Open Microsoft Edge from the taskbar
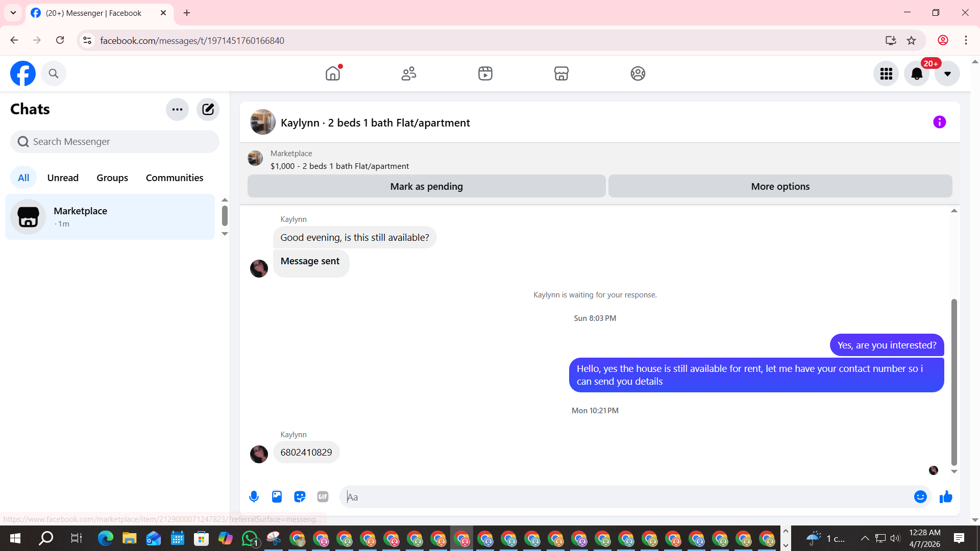The image size is (980, 551). coord(105,538)
